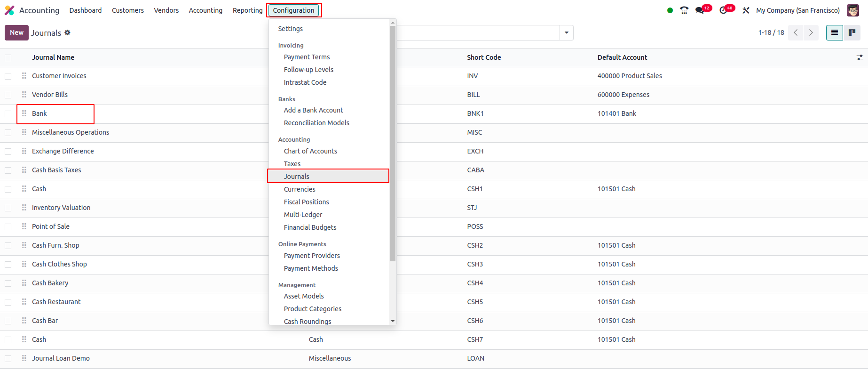
Task: Open the debug tools wrench icon
Action: point(746,10)
